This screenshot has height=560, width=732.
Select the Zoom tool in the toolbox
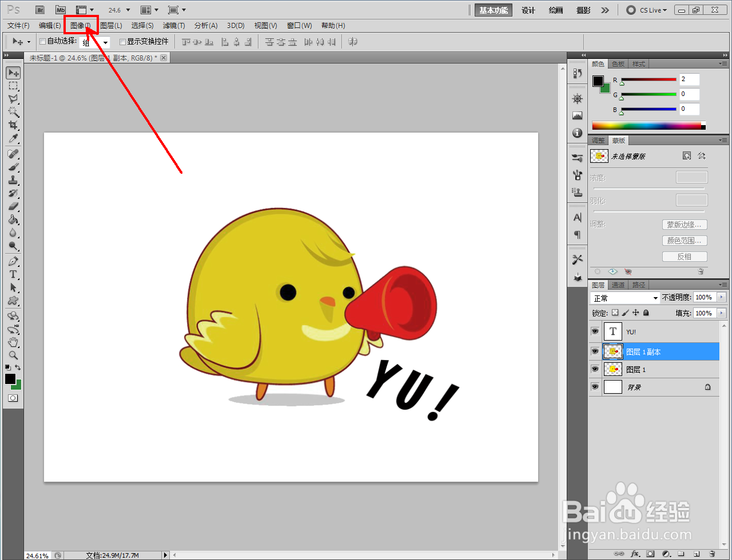(13, 355)
